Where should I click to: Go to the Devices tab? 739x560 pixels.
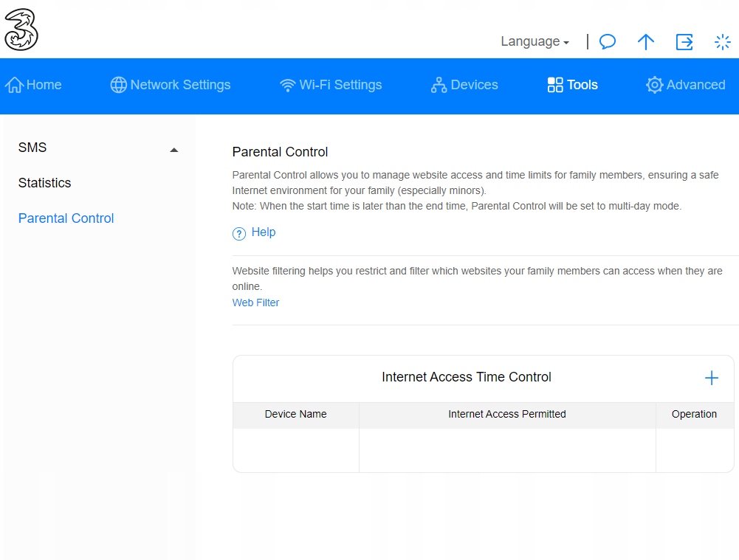click(464, 85)
